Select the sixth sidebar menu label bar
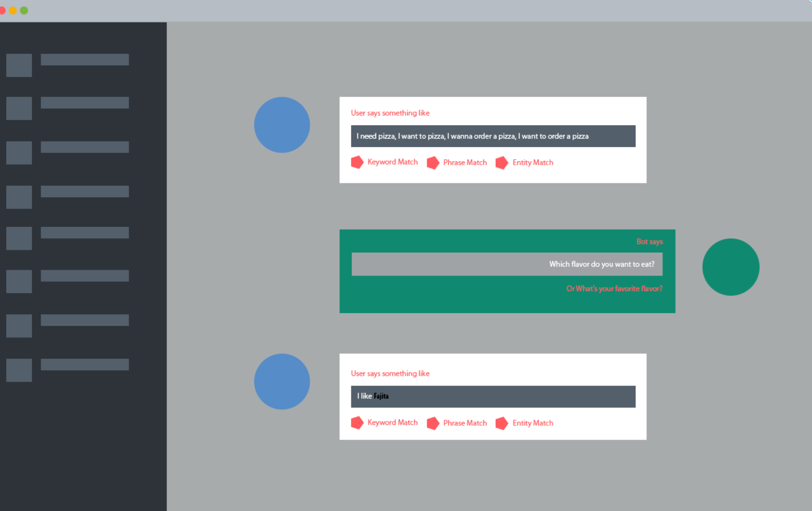Screen dimensions: 812x511 (x=85, y=276)
